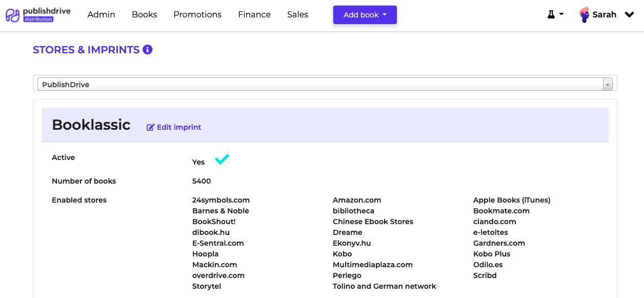The height and width of the screenshot is (298, 644).
Task: Click the info icon beside Stores & Imprints
Action: (148, 50)
